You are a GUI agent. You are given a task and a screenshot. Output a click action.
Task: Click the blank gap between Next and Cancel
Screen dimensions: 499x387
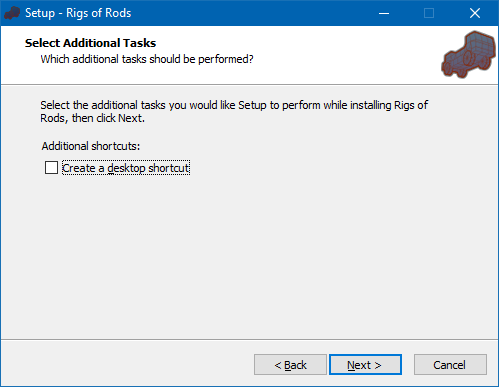coord(408,365)
